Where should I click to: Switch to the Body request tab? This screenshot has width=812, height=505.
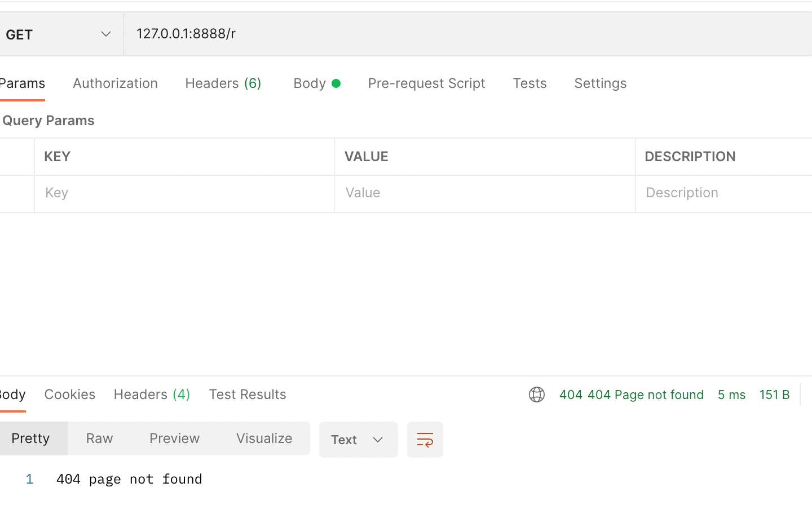[310, 83]
